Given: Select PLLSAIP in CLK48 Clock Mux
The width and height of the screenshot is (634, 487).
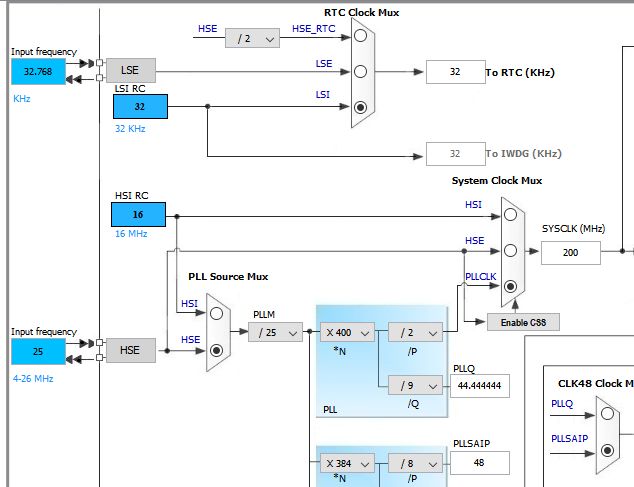Looking at the screenshot, I should (x=607, y=450).
